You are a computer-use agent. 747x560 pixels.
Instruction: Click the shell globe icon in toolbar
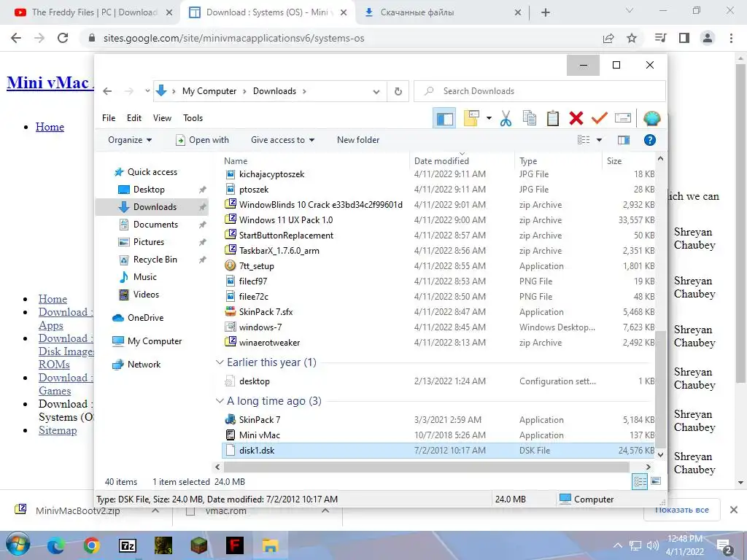[651, 118]
